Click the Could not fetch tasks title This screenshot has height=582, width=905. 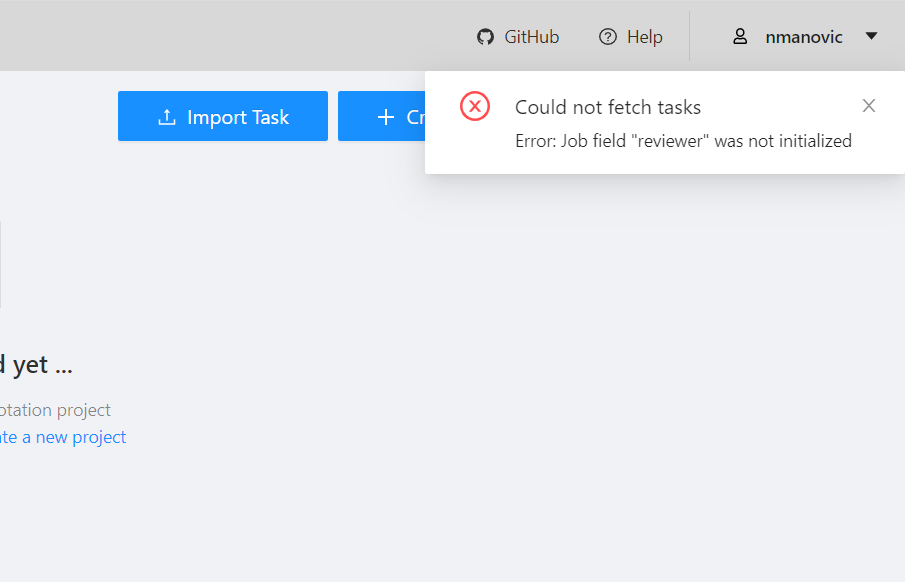tap(607, 106)
